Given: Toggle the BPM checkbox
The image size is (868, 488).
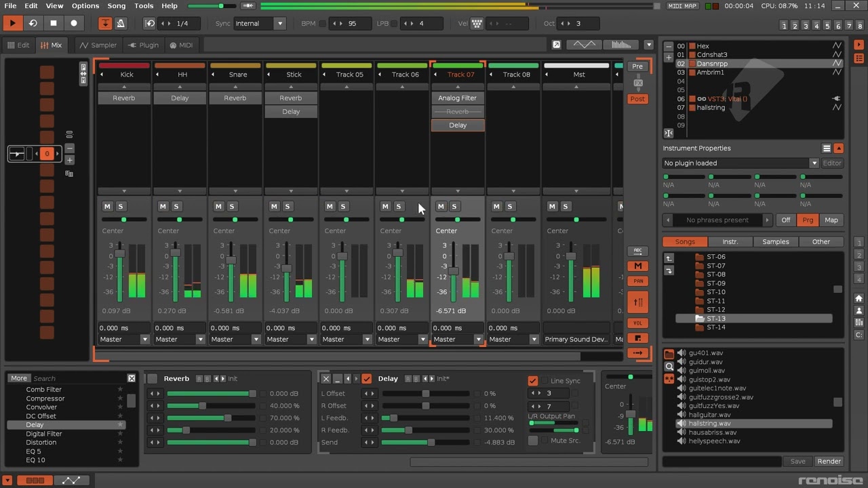Looking at the screenshot, I should pyautogui.click(x=322, y=24).
